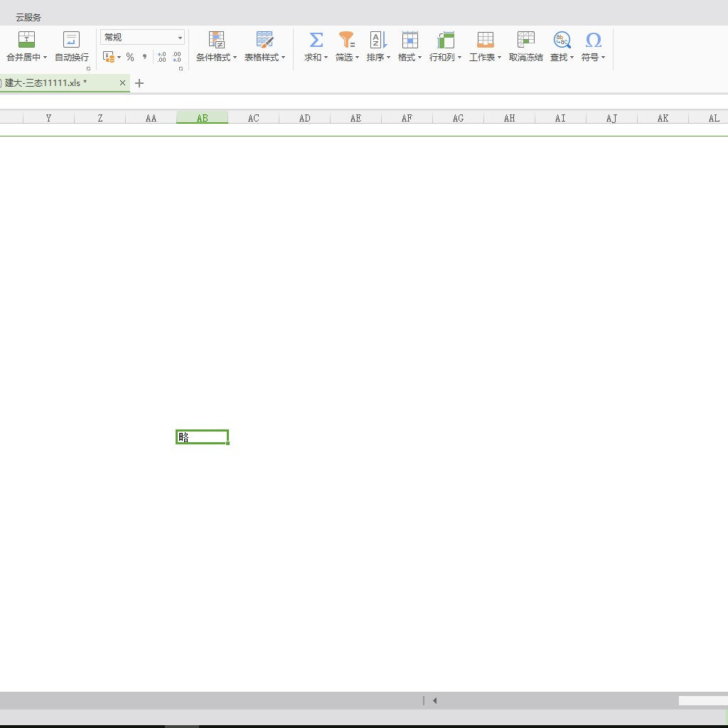Expand the 排序 sort dropdown arrow

click(x=388, y=58)
